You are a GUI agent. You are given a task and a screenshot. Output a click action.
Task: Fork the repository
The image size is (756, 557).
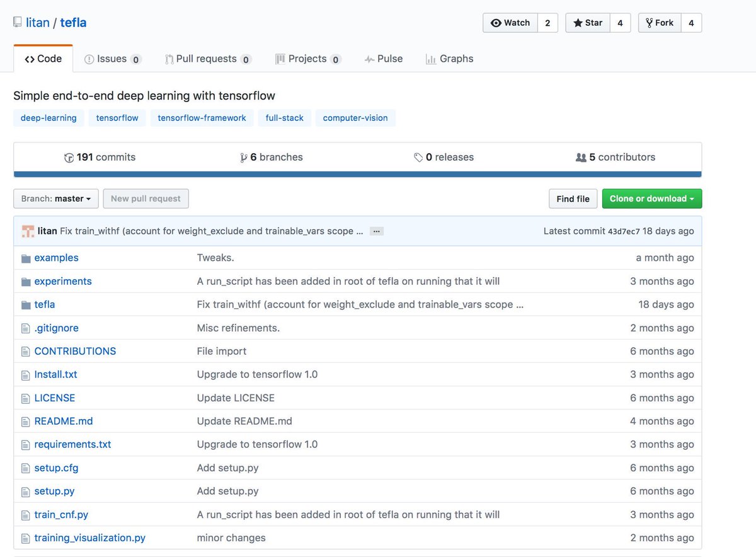tap(660, 23)
